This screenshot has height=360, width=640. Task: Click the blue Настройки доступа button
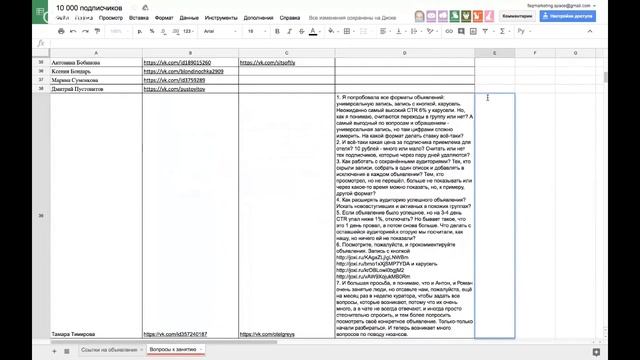567,16
